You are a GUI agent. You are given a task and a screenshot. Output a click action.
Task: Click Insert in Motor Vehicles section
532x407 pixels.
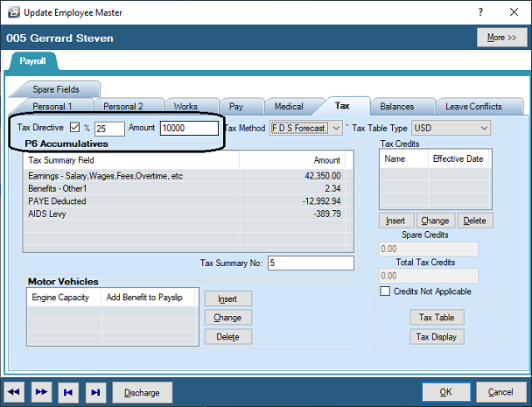point(227,298)
